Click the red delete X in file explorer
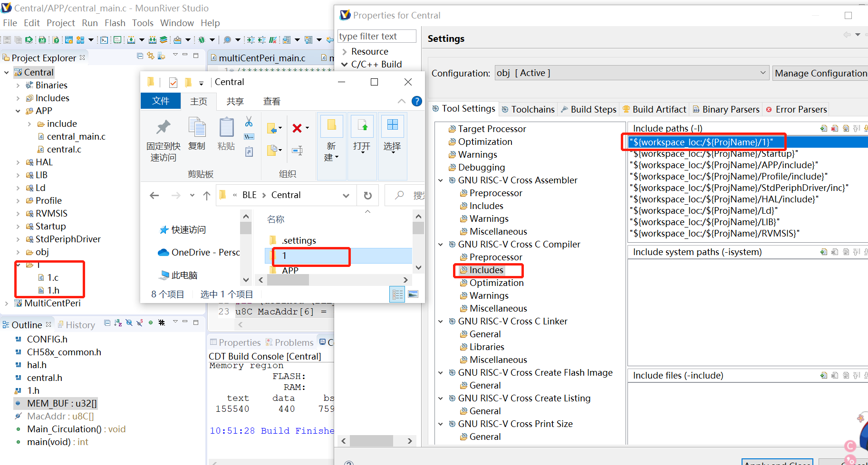 pyautogui.click(x=297, y=128)
